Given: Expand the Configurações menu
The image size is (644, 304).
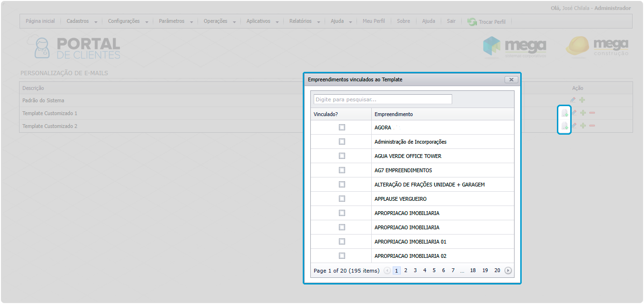Looking at the screenshot, I should [x=128, y=21].
